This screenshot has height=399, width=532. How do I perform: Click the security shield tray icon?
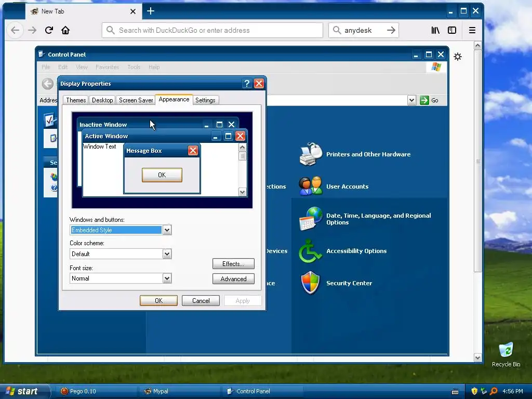[474, 391]
